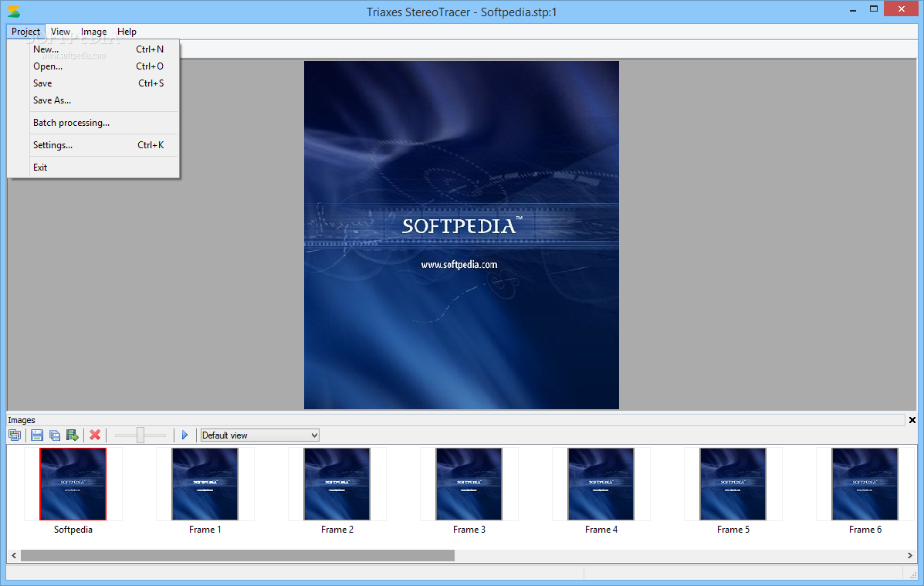Click the red X delete image icon
924x586 pixels.
pos(95,435)
